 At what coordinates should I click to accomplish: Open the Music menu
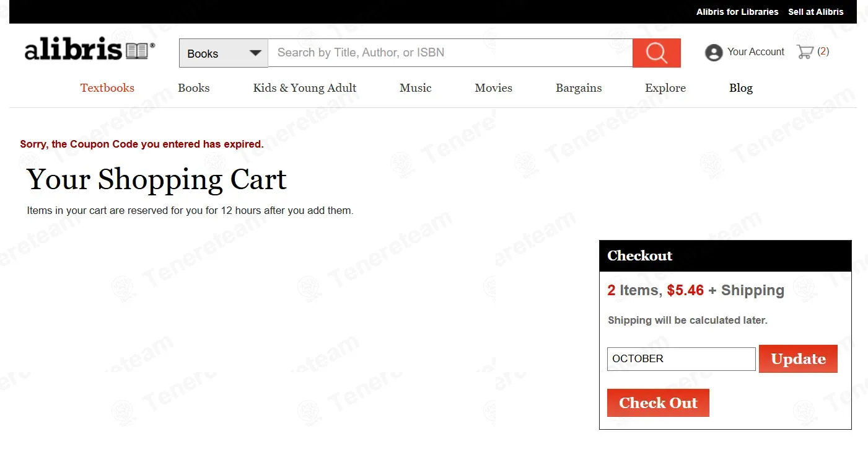coord(416,88)
